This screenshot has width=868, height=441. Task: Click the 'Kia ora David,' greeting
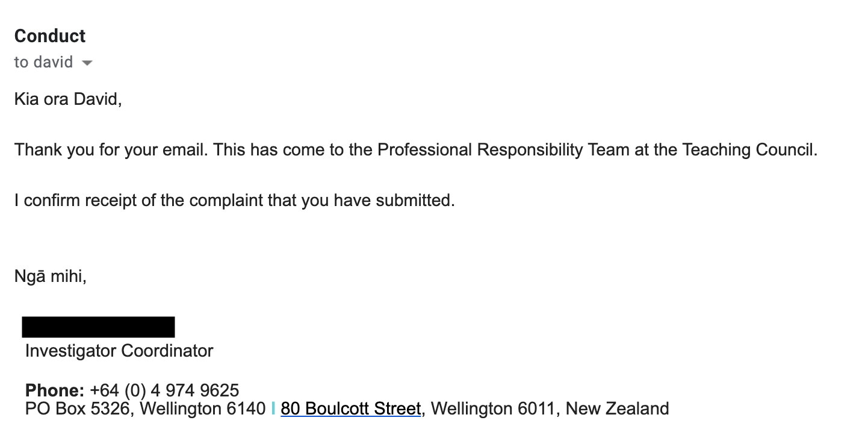coord(68,99)
